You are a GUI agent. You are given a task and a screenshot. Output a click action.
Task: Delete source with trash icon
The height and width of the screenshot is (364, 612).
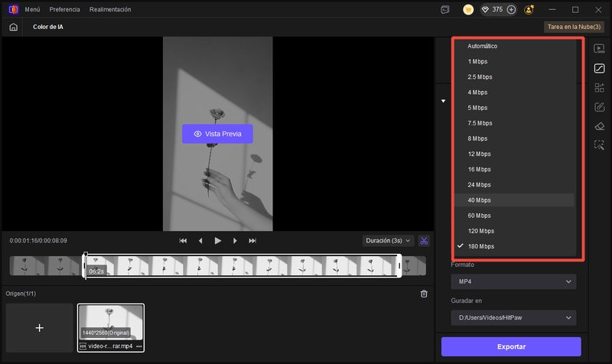tap(425, 294)
